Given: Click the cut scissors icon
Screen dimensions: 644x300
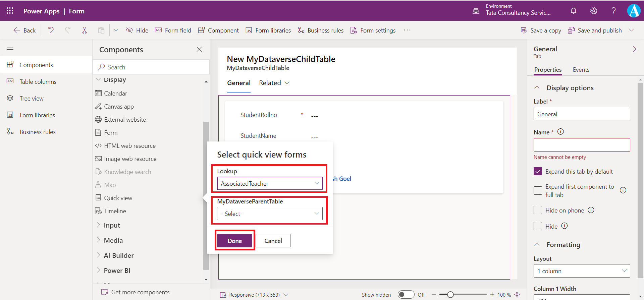Looking at the screenshot, I should (85, 30).
